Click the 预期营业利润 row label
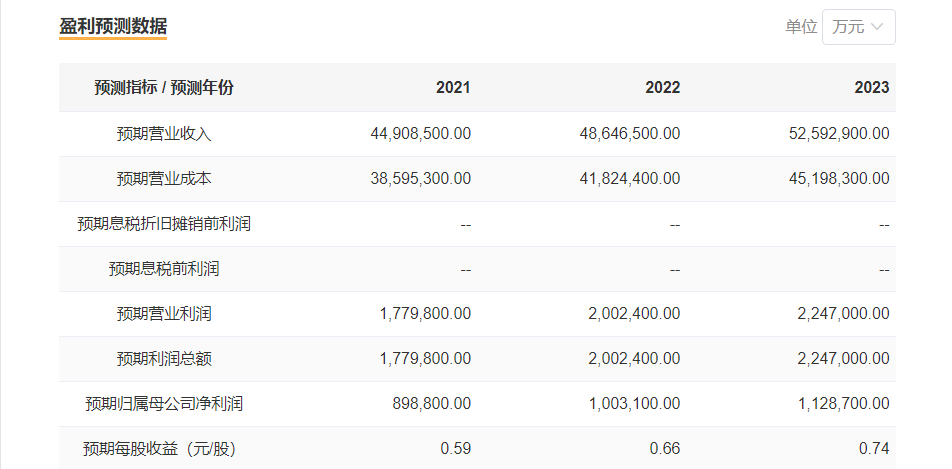This screenshot has height=469, width=952. point(164,314)
